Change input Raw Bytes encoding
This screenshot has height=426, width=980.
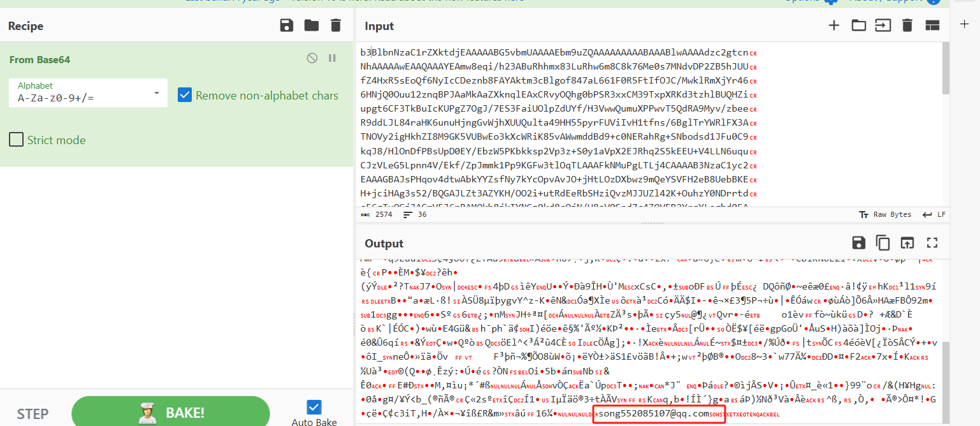click(885, 214)
